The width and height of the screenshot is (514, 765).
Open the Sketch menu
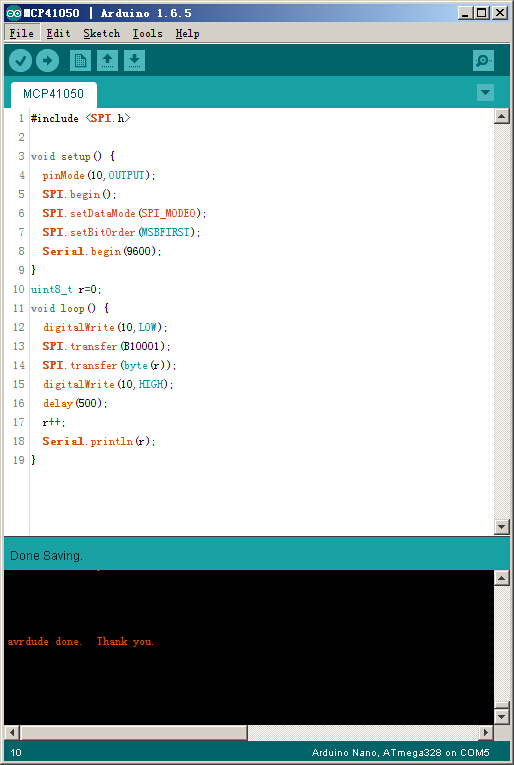tap(101, 34)
